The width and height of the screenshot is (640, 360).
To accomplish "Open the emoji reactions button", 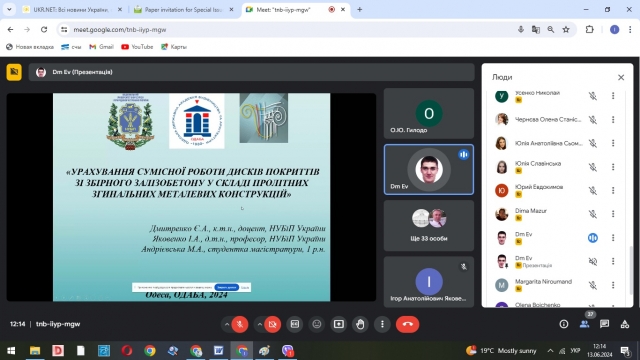I will (317, 324).
